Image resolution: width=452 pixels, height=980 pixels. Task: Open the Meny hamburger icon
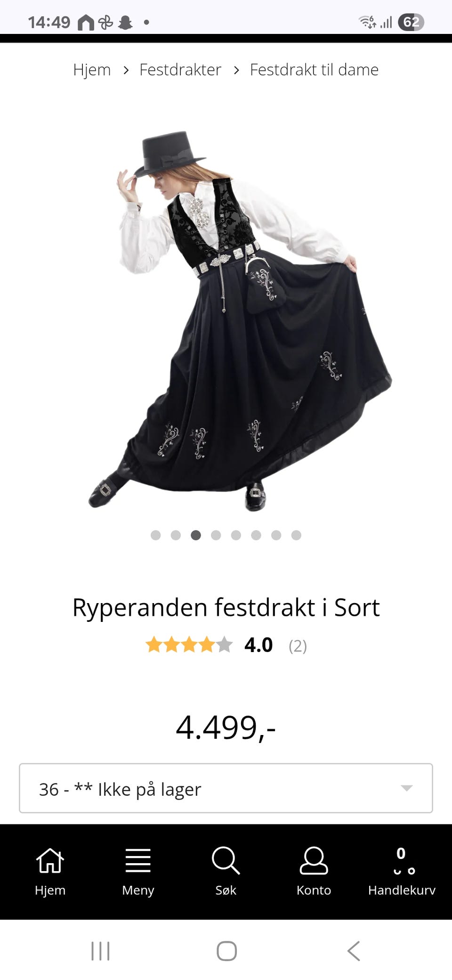tap(138, 860)
